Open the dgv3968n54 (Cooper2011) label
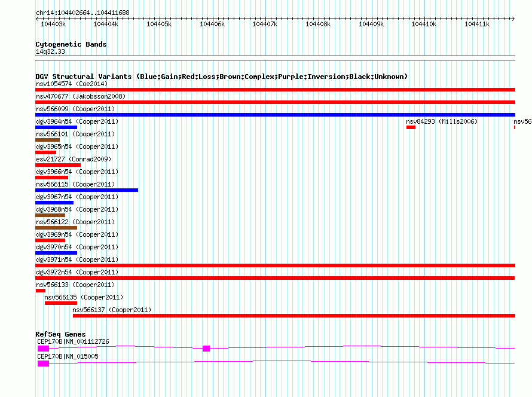This screenshot has width=532, height=397. (x=77, y=209)
